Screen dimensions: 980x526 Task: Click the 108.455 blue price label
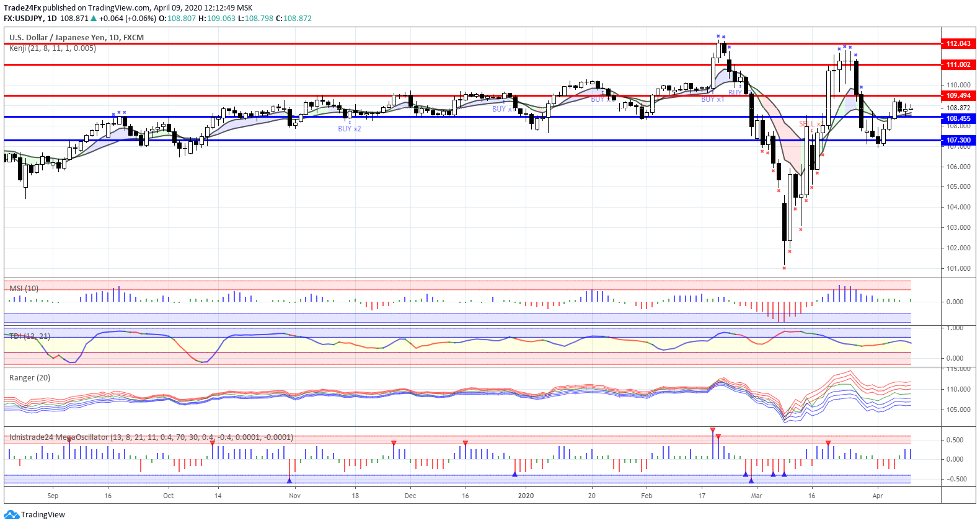pos(958,118)
